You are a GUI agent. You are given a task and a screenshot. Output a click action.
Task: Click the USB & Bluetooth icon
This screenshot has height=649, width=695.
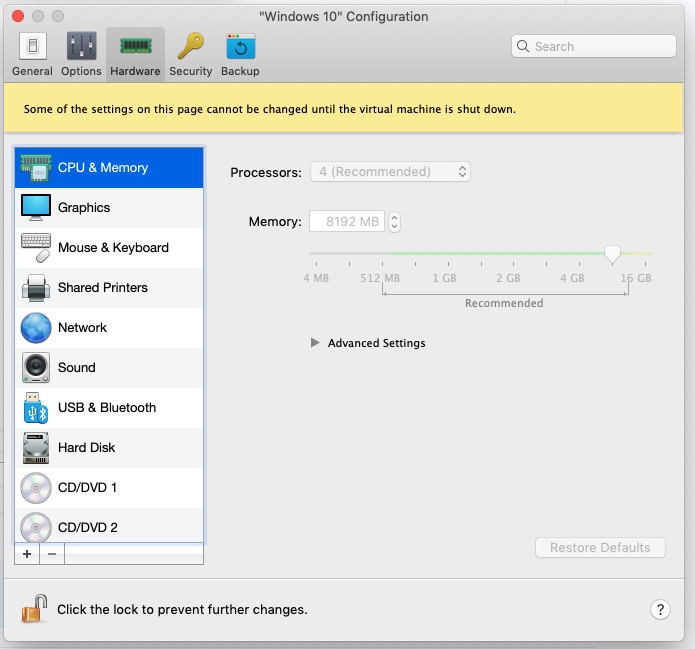click(x=36, y=408)
